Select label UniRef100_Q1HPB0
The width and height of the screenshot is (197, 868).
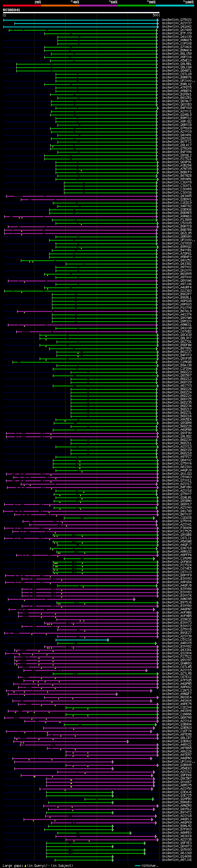[177, 799]
